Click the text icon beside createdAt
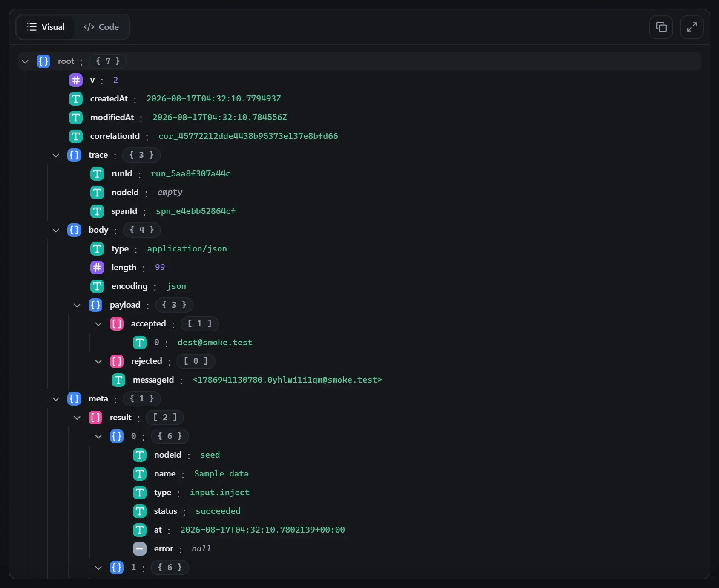 coord(76,99)
